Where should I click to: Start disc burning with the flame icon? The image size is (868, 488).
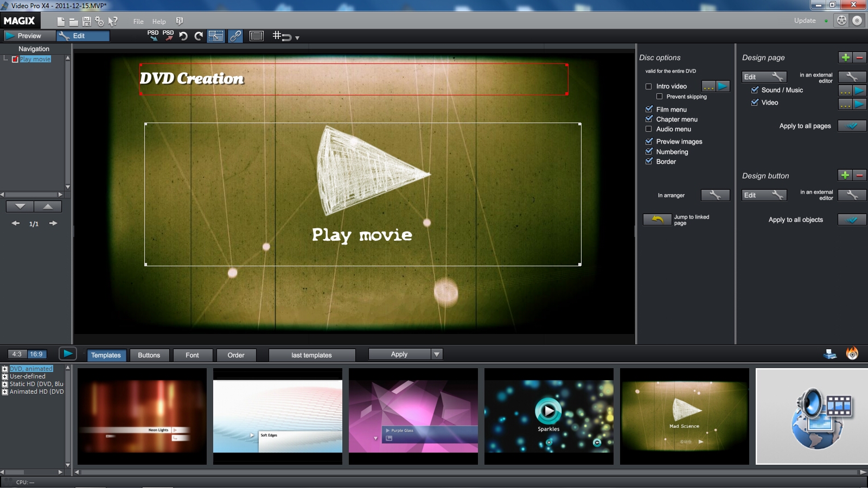[852, 354]
